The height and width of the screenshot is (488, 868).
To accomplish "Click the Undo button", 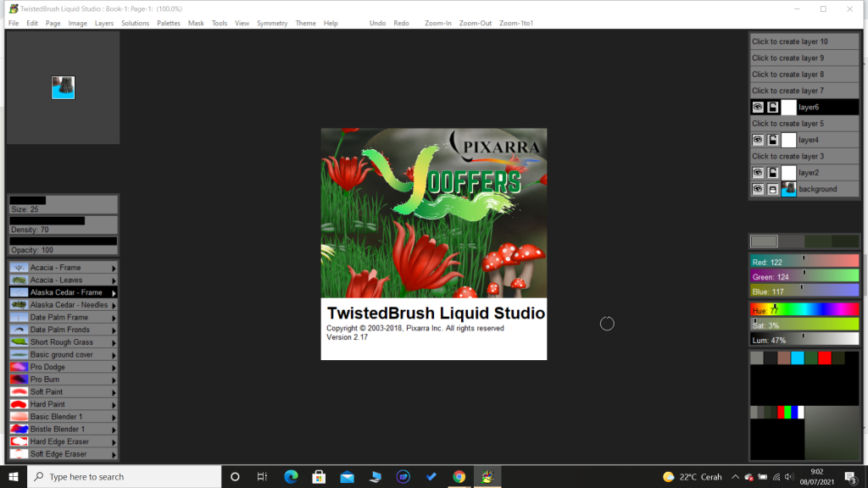I will click(x=377, y=23).
